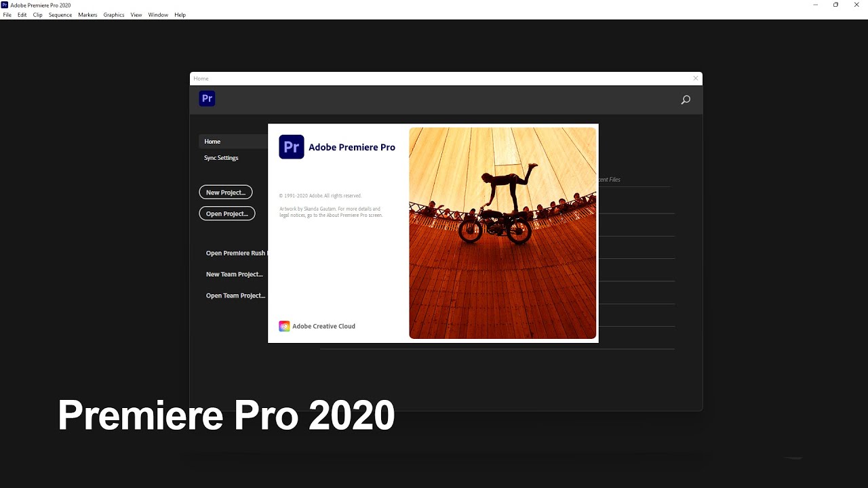The height and width of the screenshot is (488, 868).
Task: Select Home in the sidebar
Action: coord(233,142)
